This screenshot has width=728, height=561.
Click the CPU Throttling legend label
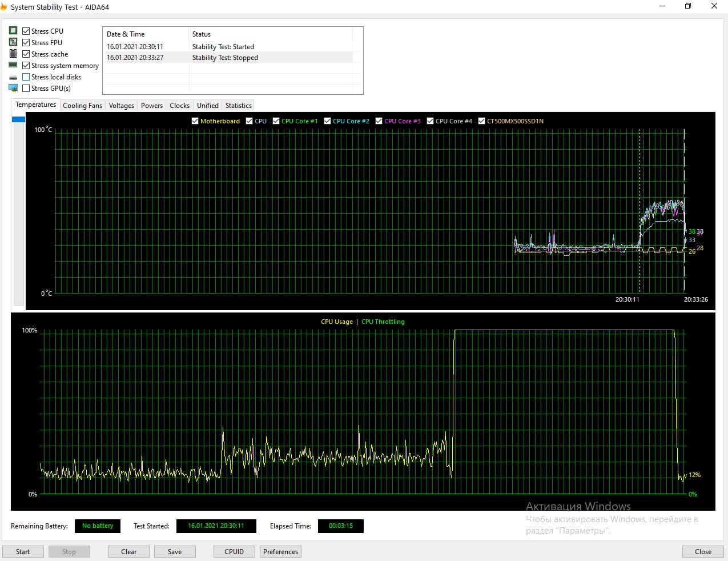383,322
